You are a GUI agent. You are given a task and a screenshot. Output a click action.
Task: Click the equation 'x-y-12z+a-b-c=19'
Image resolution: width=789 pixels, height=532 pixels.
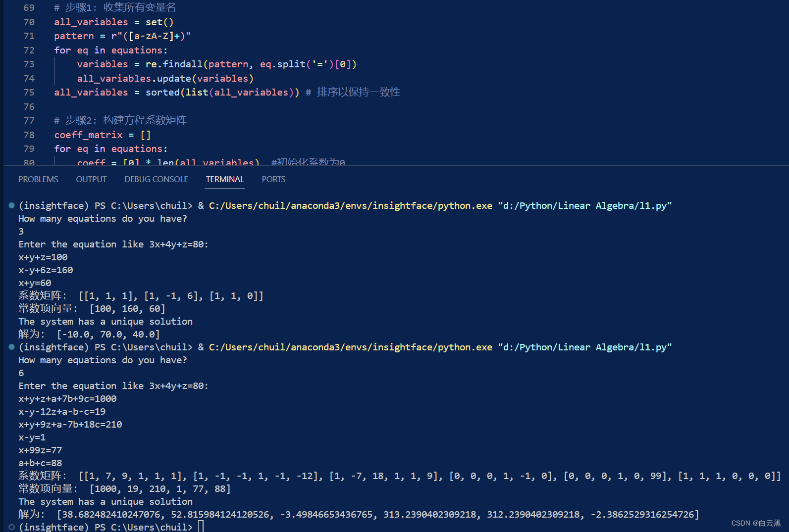[62, 411]
